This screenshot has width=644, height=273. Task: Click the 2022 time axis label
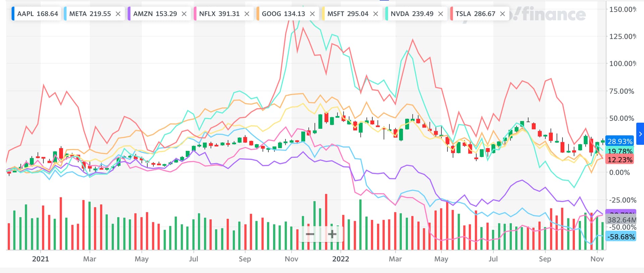click(x=340, y=259)
